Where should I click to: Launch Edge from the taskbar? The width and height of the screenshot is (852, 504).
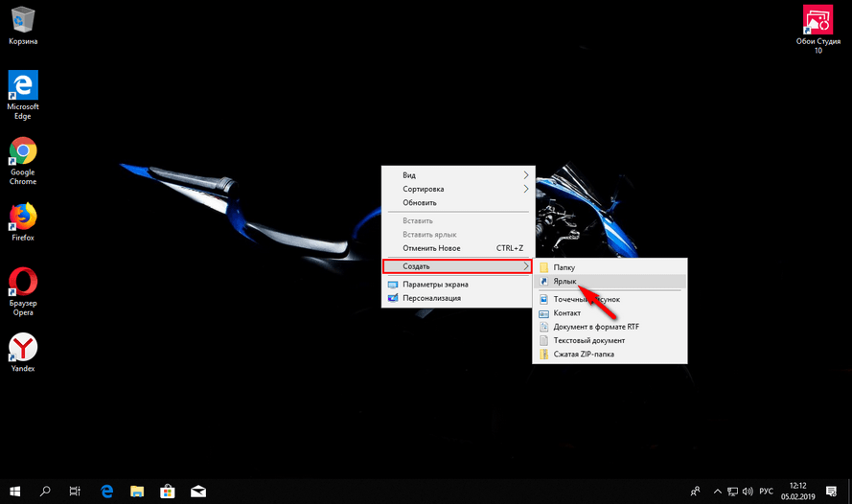107,492
